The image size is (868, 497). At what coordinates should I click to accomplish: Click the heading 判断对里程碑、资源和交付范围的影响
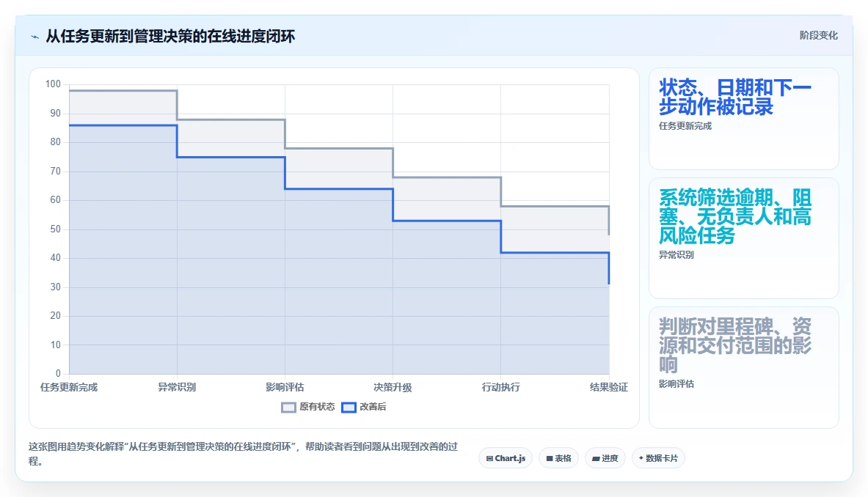[735, 345]
